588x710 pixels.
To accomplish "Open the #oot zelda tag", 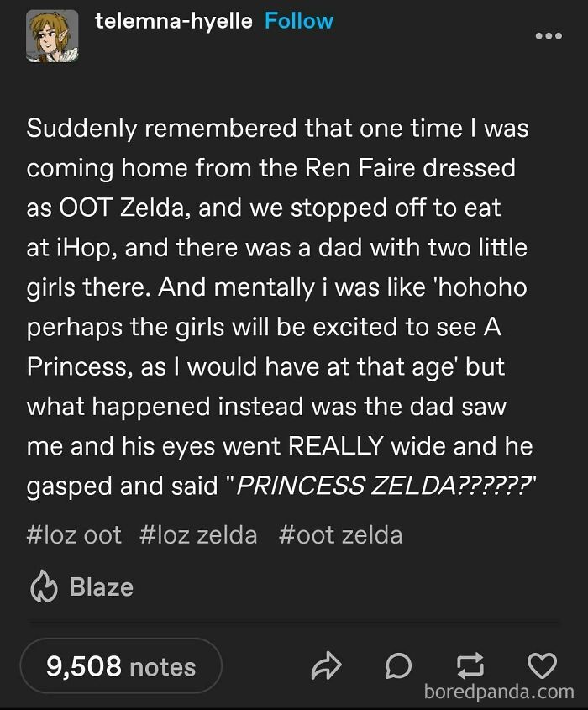I will click(340, 535).
